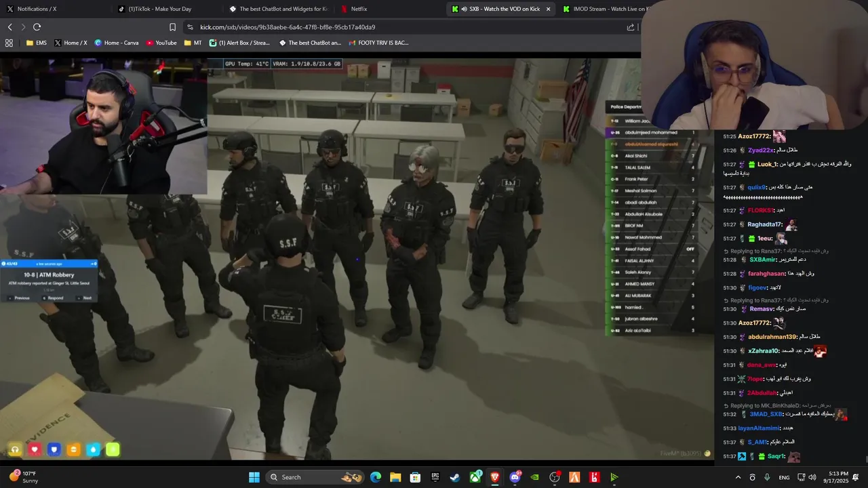Open the Alert Box / Strea... bookmark

tap(239, 43)
